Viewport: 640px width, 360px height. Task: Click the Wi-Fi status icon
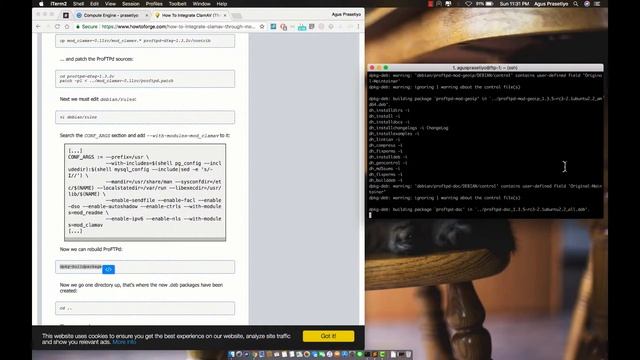468,4
